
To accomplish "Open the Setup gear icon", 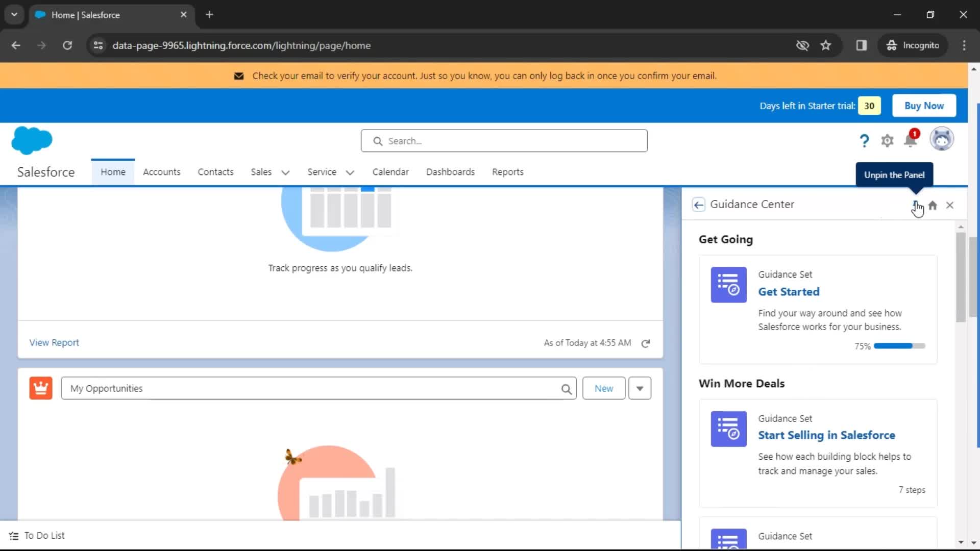I will pos(887,141).
